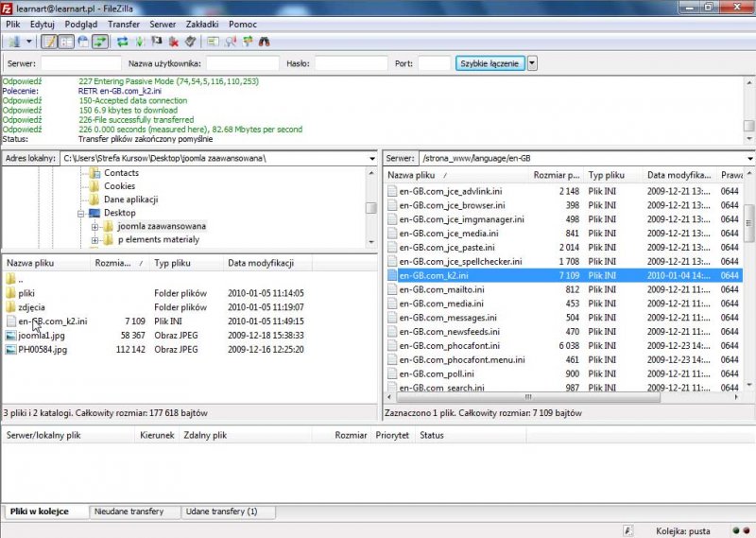Screen dimensions: 756x538
Task: Sort remote files by Data modyfikacji column
Action: click(678, 175)
